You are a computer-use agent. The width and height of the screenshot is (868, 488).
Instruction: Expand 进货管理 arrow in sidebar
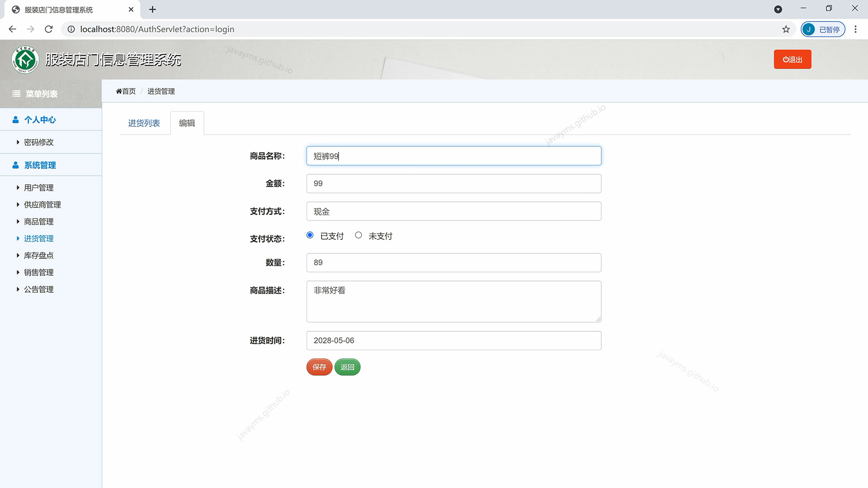pyautogui.click(x=18, y=239)
